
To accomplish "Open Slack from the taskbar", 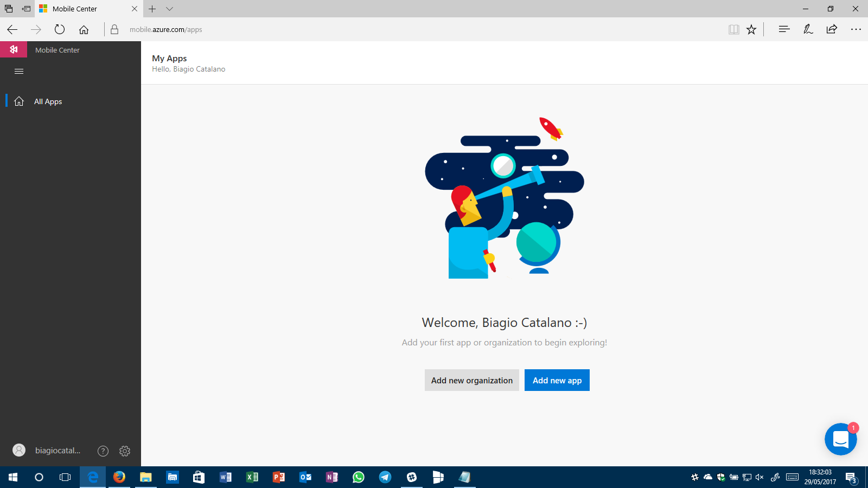I will click(412, 477).
